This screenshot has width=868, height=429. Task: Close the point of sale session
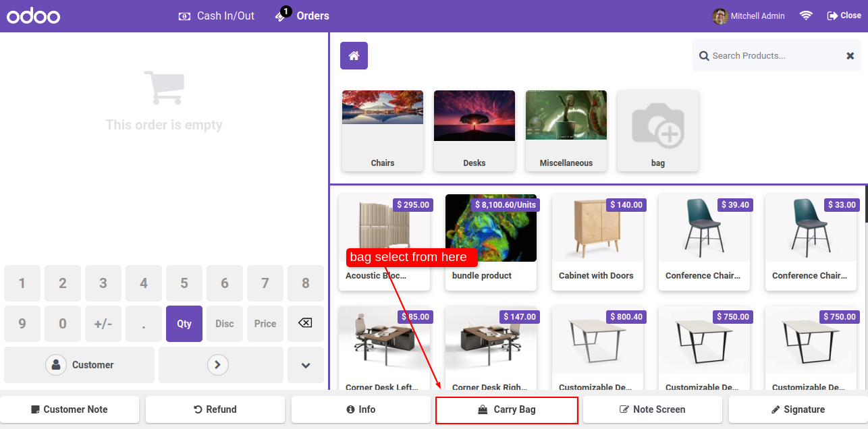pos(844,16)
